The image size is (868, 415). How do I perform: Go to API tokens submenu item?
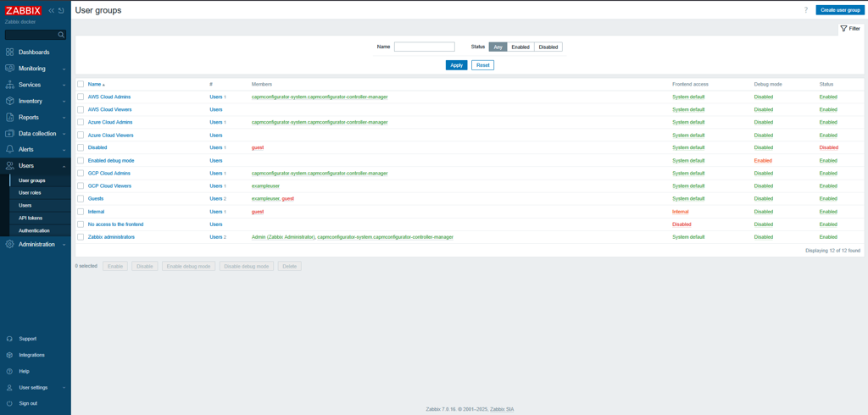pyautogui.click(x=31, y=218)
